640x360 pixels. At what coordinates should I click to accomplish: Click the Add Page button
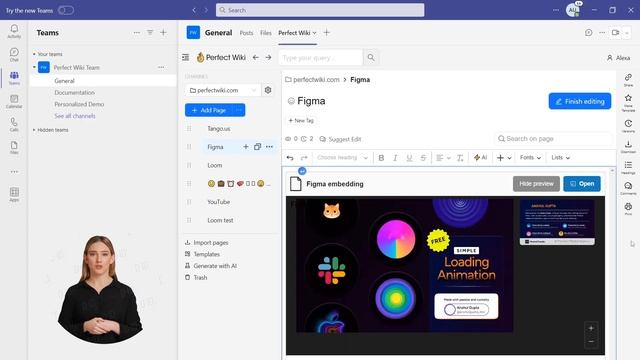(x=209, y=110)
